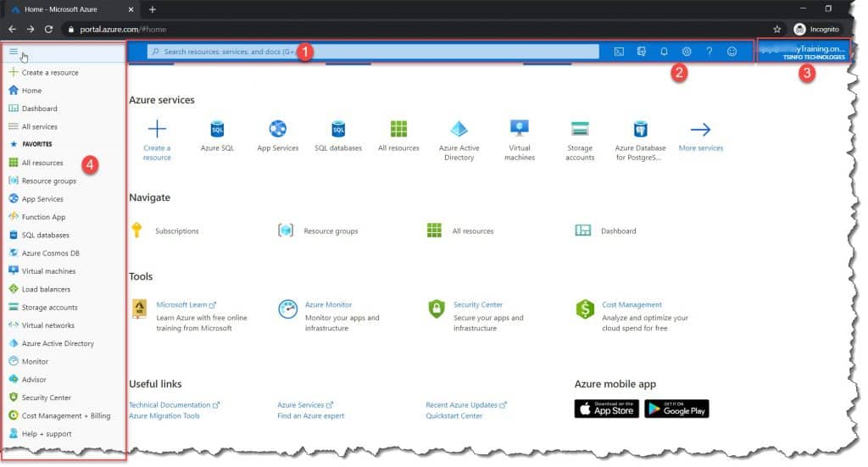
Task: Open Dashboard under Navigate
Action: pos(605,231)
